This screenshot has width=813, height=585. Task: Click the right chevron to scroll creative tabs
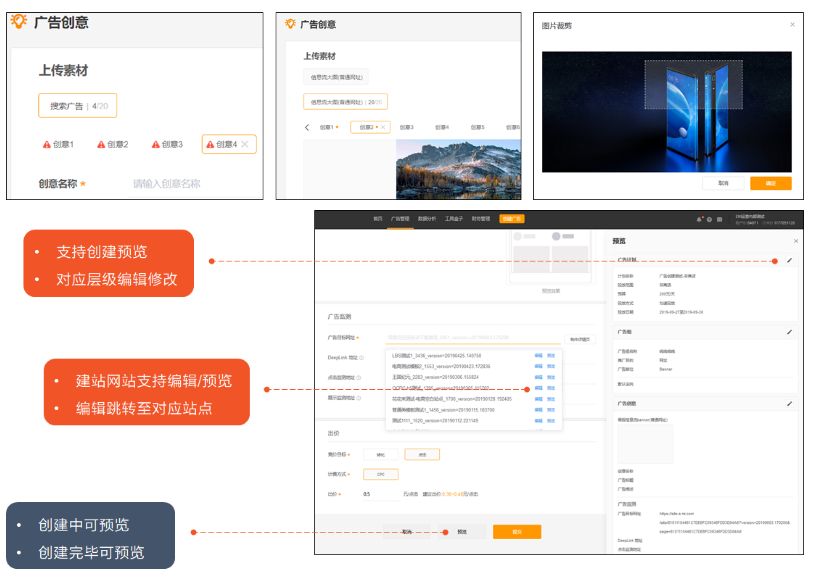(516, 127)
